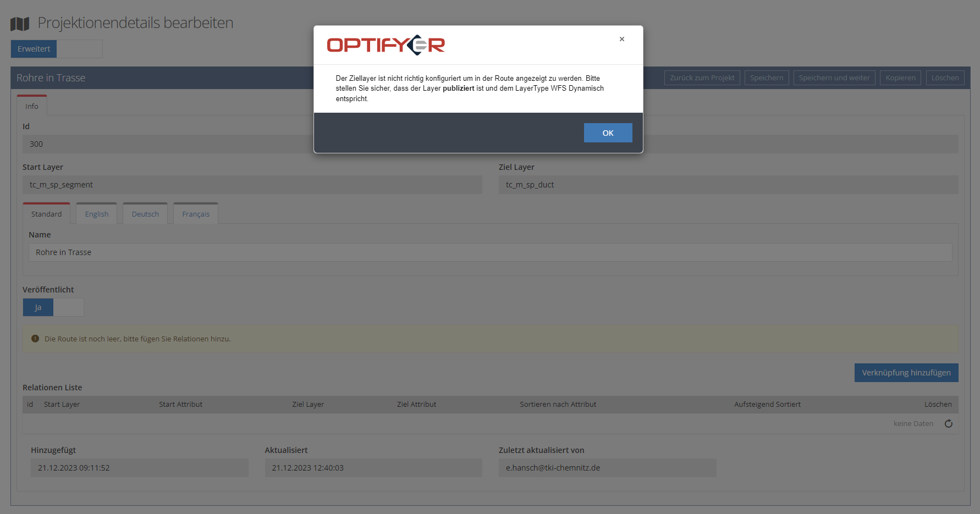Open the Français language tab
Screen dimensions: 980x514
click(196, 214)
